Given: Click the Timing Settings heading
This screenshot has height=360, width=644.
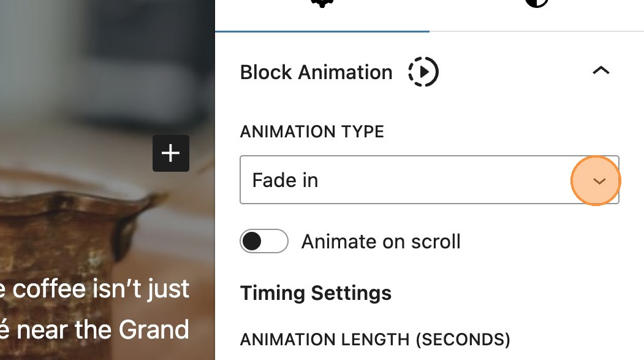Looking at the screenshot, I should click(x=316, y=293).
